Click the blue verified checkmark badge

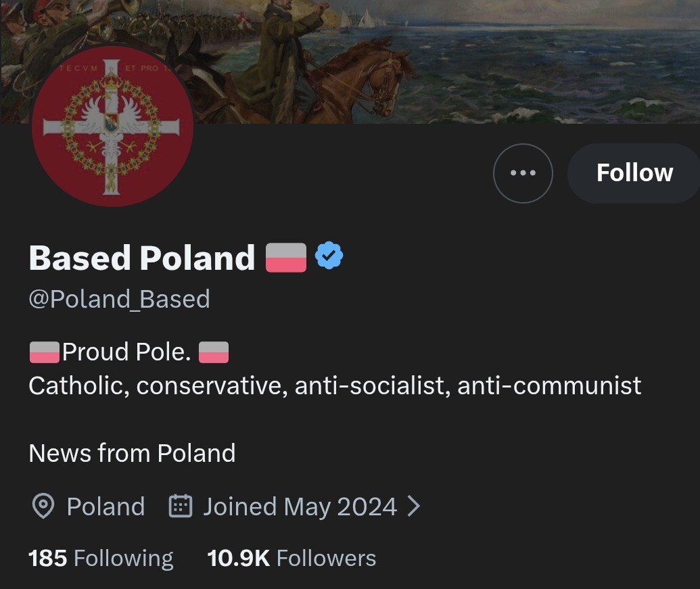(329, 256)
